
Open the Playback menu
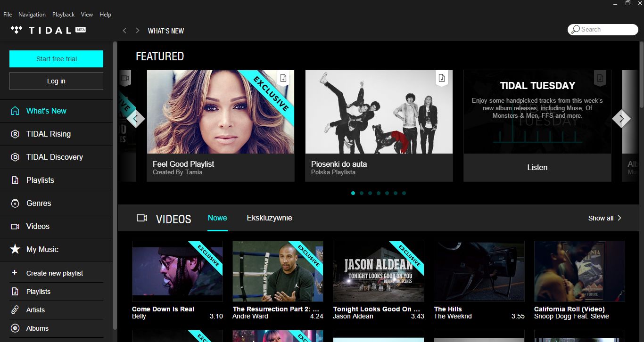pos(63,15)
